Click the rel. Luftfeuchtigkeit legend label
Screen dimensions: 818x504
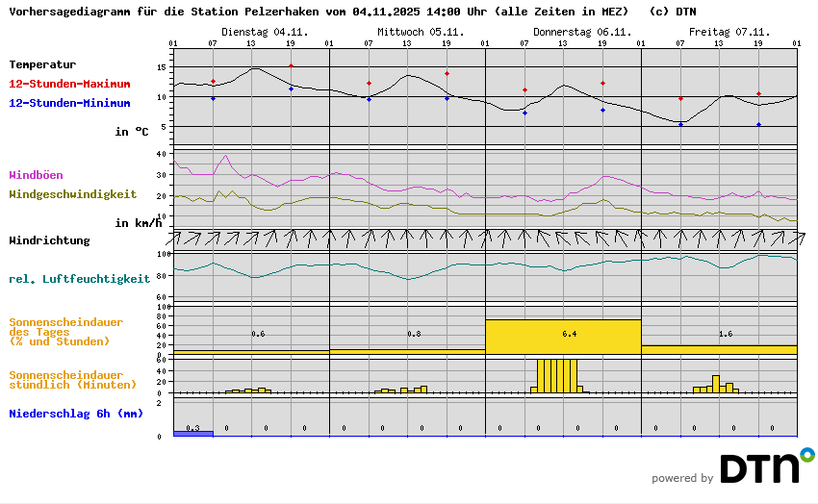pyautogui.click(x=79, y=279)
